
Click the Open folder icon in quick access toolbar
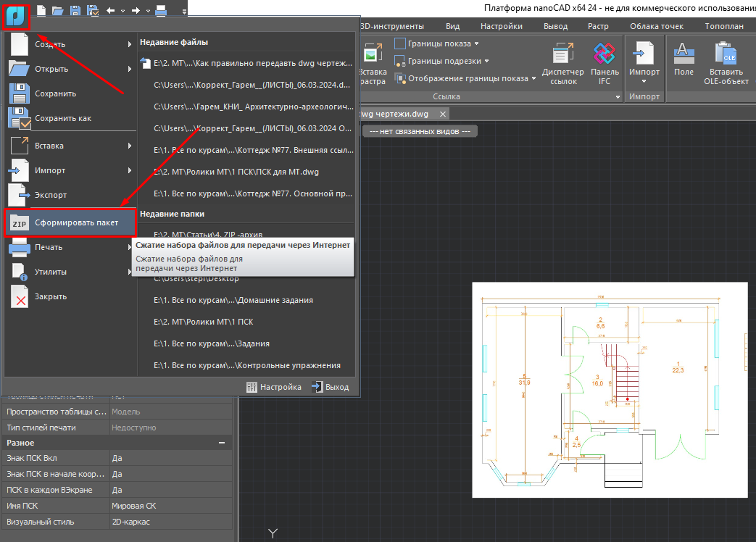click(x=58, y=11)
